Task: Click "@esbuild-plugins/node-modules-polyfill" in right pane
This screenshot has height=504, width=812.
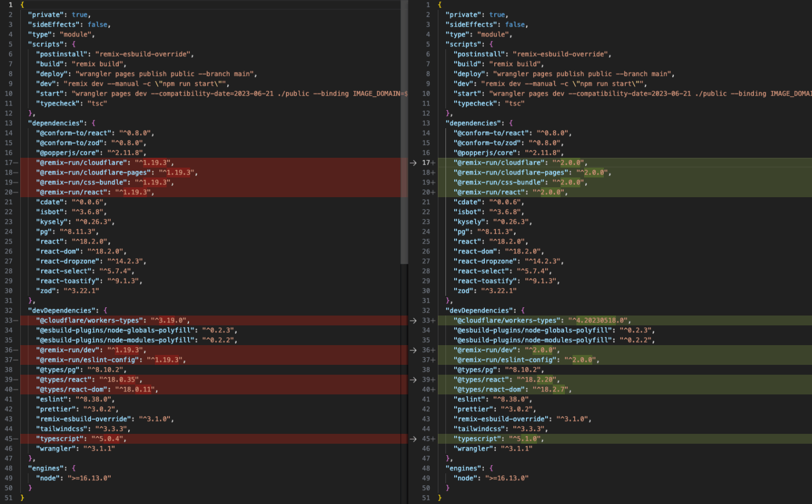Action: pos(532,340)
